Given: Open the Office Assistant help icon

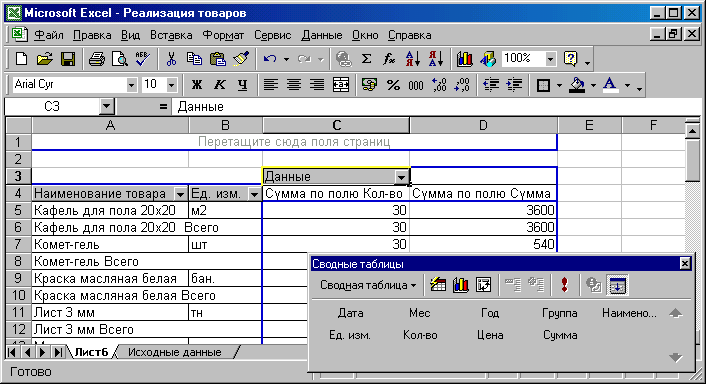Looking at the screenshot, I should coord(570,59).
